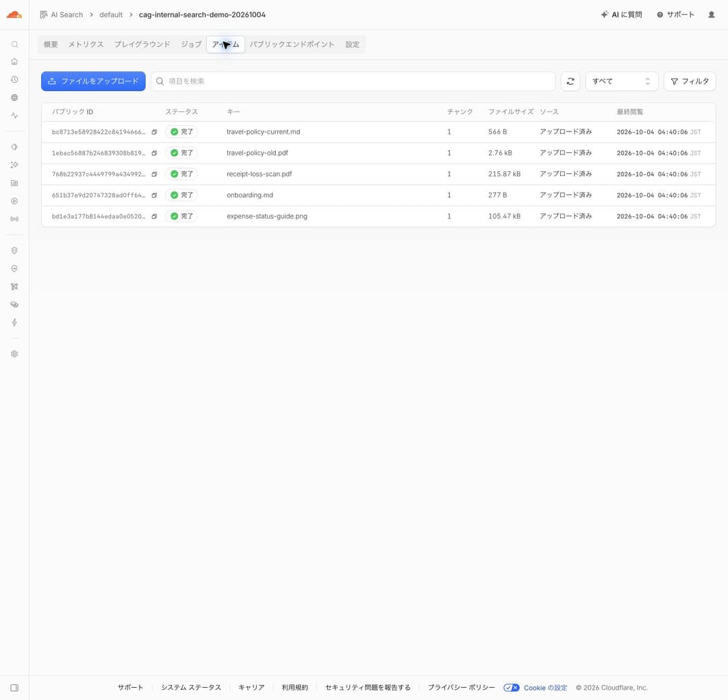Screen dimensions: 728x700
Task: Open the ジョブ tab
Action: pyautogui.click(x=191, y=45)
